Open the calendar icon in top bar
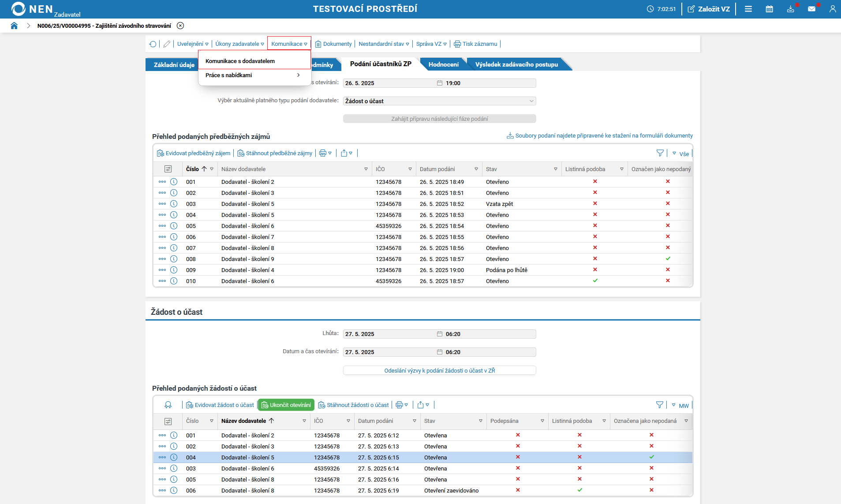 pyautogui.click(x=769, y=9)
